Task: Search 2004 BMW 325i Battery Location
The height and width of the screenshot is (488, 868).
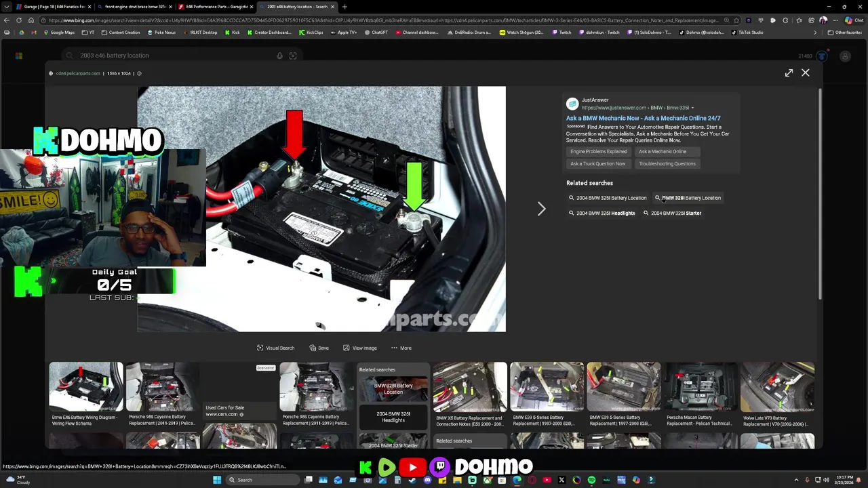Action: (608, 198)
